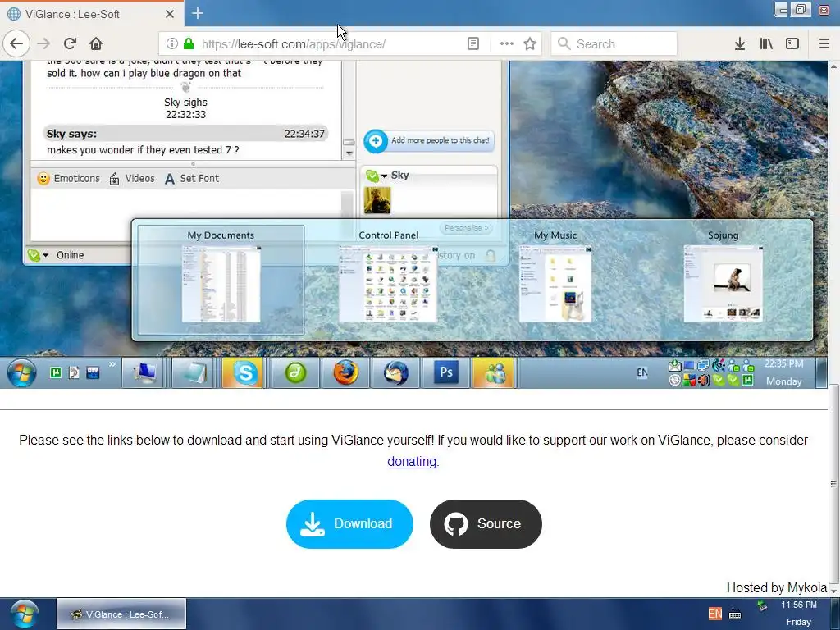Open the Firefox home page icon
The image size is (840, 630).
[x=96, y=44]
